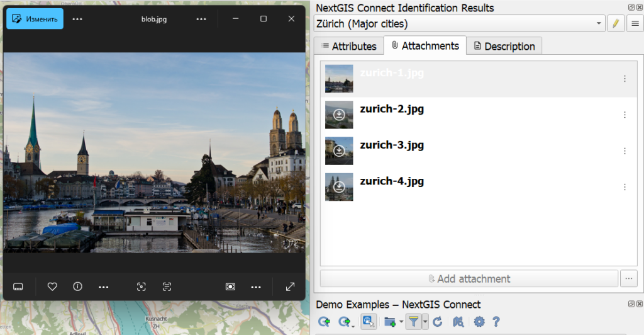Open the Zürich (Major cities) feature dropdown

pos(460,23)
